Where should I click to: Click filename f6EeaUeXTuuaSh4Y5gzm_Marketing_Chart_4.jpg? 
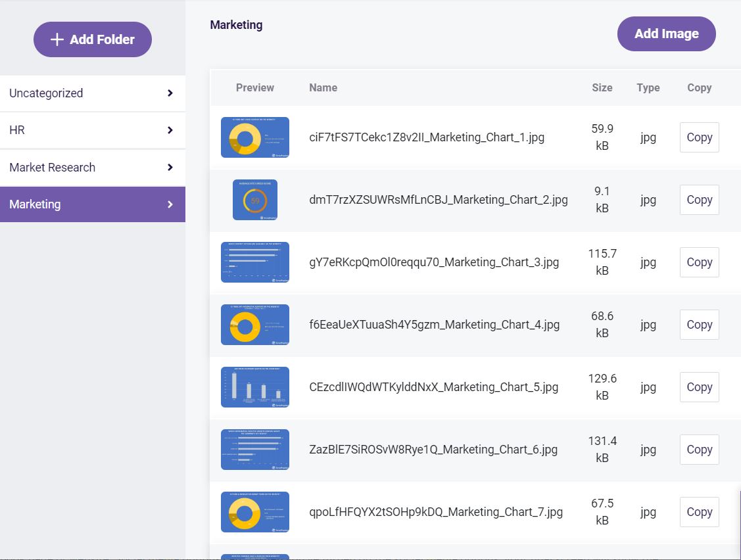[x=435, y=325]
